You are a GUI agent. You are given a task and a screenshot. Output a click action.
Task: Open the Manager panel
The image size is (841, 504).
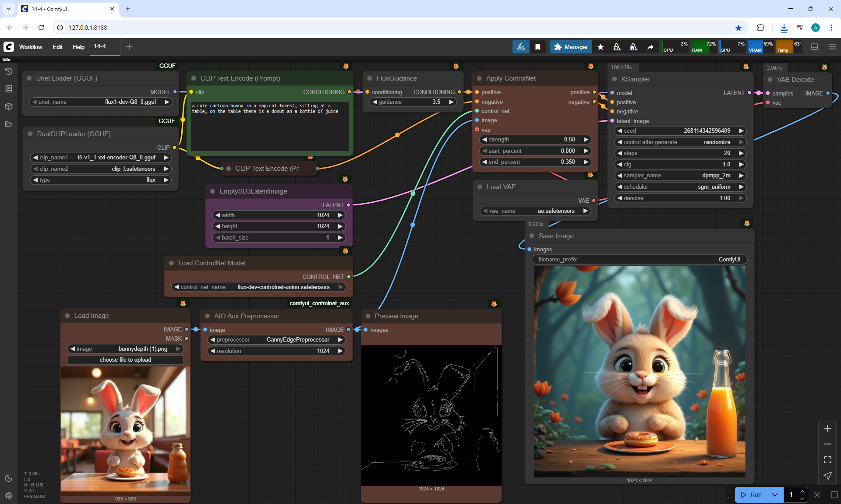(x=571, y=47)
